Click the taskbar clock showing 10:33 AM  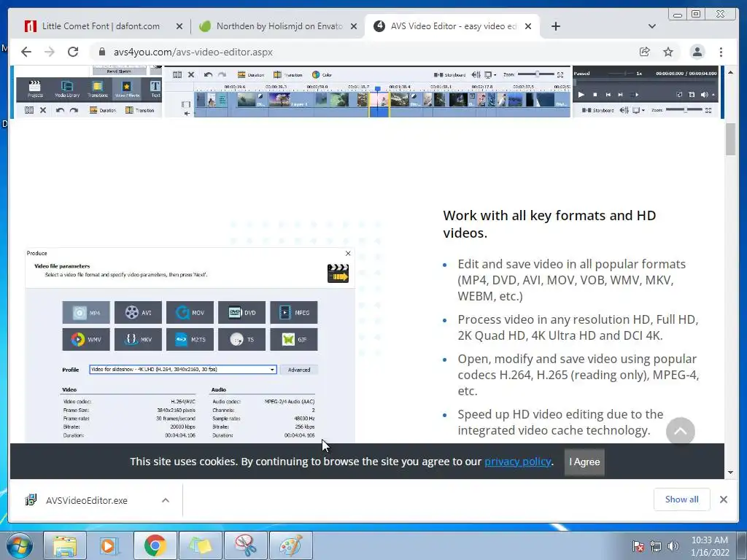(x=710, y=546)
